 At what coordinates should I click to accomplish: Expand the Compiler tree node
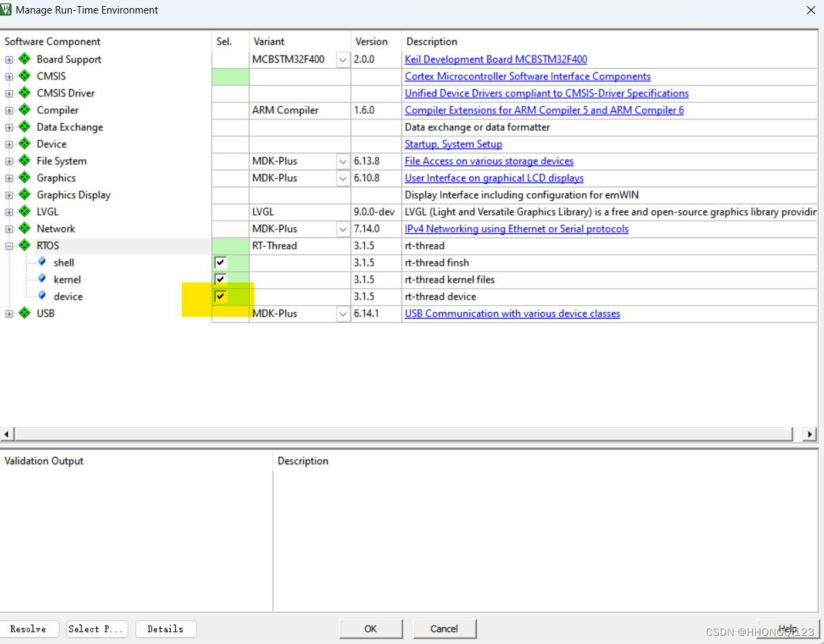click(x=9, y=110)
